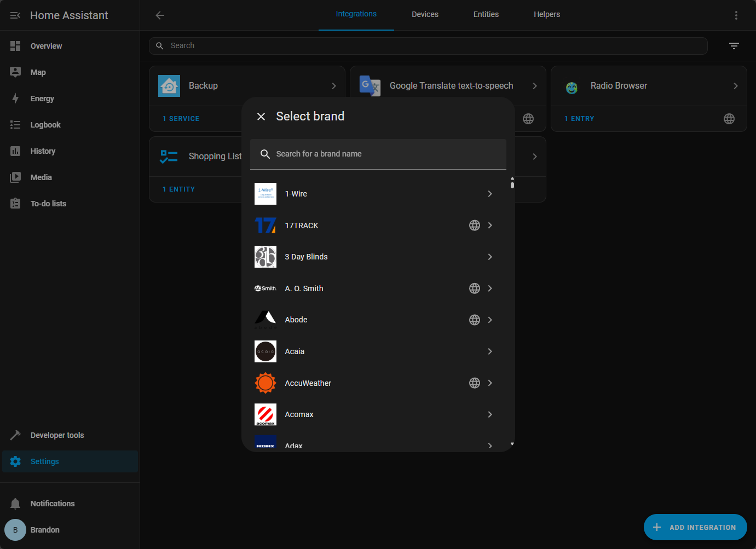Switch to the Helpers tab
Screen dimensions: 756x549
(546, 15)
